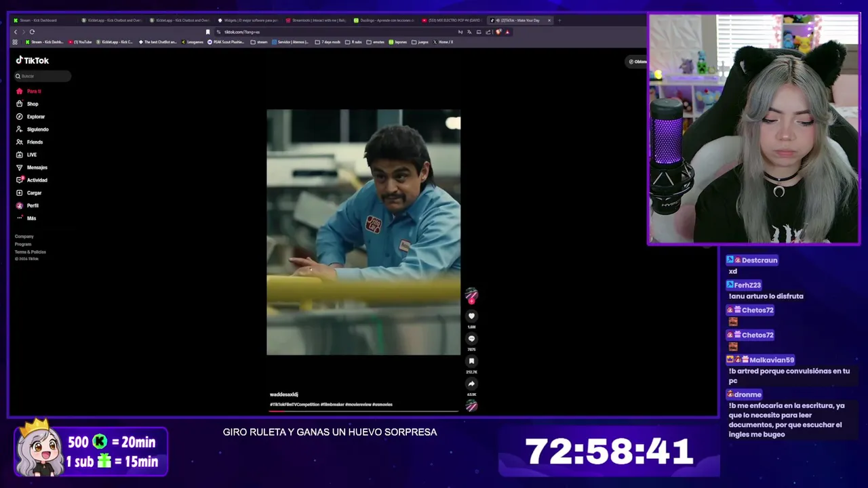Click Ferhz23 username in chat
The image size is (868, 488).
(x=747, y=285)
